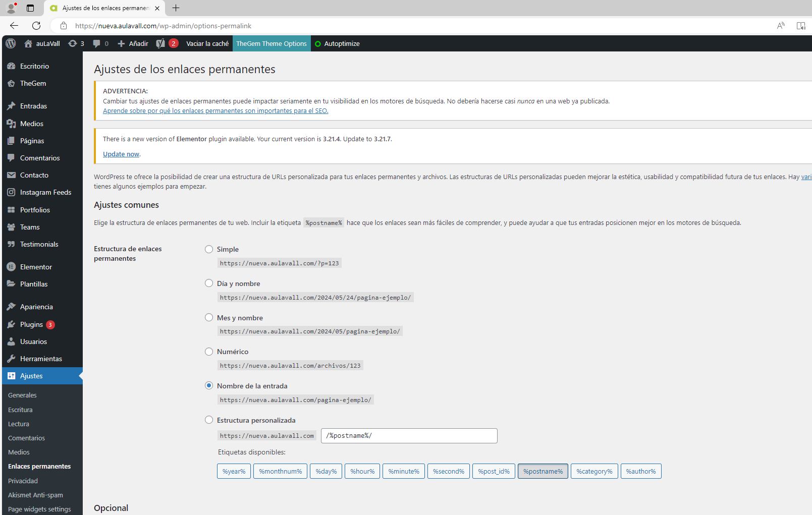
Task: Click the Portfolios grid icon
Action: [x=11, y=210]
